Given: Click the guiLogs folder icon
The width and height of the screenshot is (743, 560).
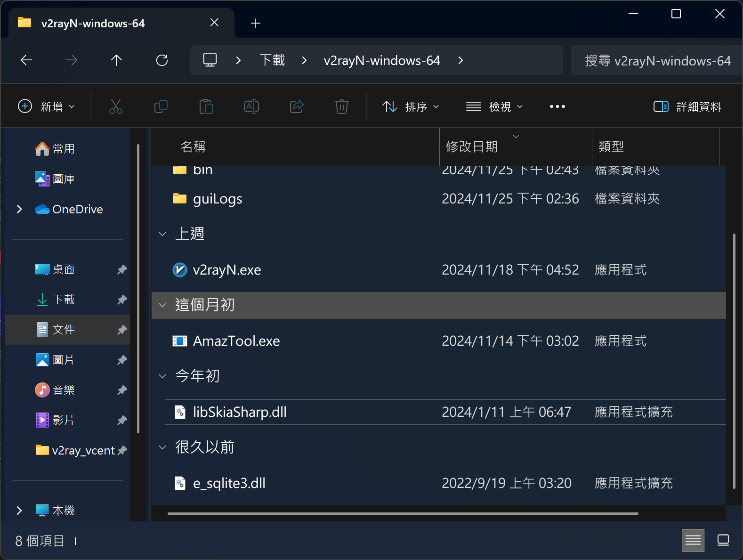Looking at the screenshot, I should click(180, 198).
